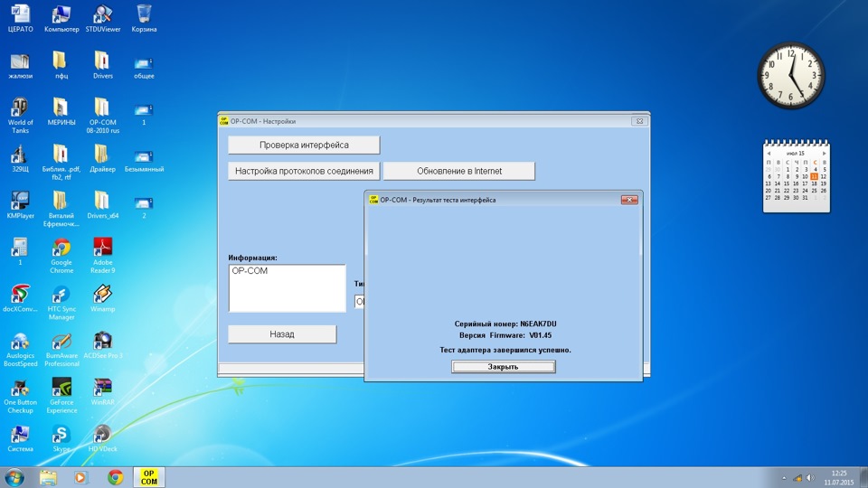868x488 pixels.
Task: Select Безымянный desktop shortcut
Action: click(x=144, y=159)
